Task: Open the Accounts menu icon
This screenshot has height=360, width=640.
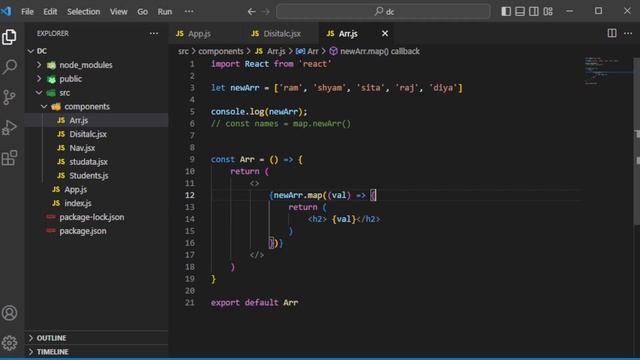Action: pyautogui.click(x=9, y=313)
